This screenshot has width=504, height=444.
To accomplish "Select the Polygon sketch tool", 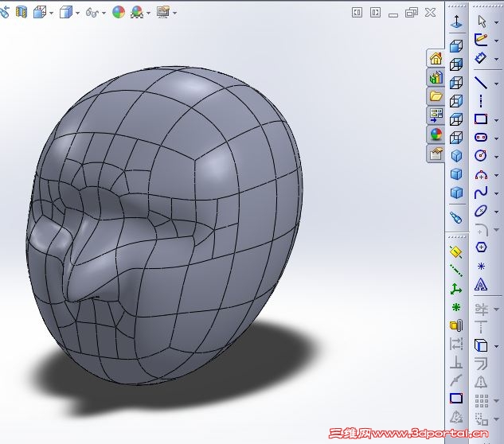I will (x=481, y=247).
